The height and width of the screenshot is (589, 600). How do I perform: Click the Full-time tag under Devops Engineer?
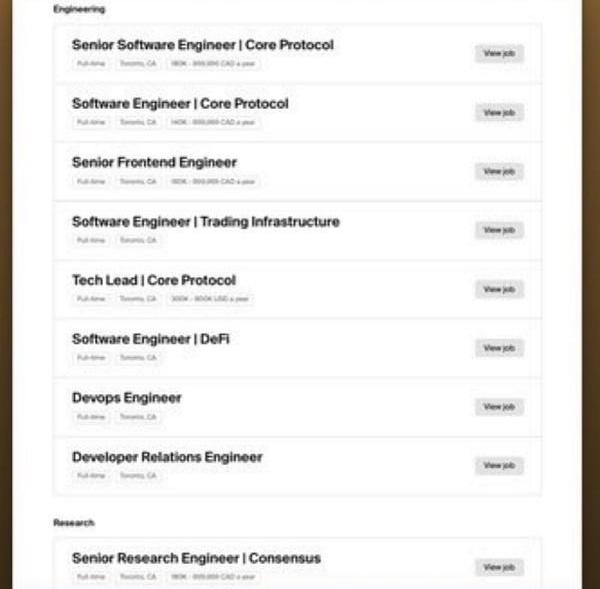[x=90, y=416]
